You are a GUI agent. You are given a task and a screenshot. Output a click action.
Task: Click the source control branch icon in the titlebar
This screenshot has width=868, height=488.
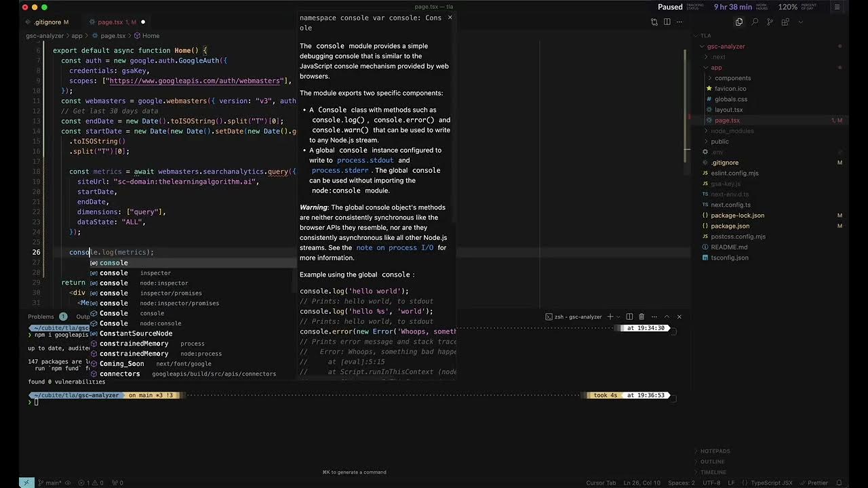coord(769,22)
